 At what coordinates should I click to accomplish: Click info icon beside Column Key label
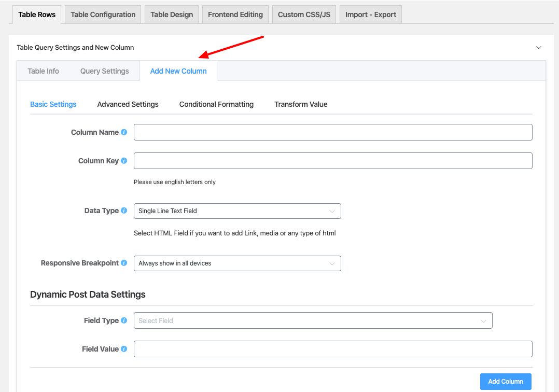[124, 161]
